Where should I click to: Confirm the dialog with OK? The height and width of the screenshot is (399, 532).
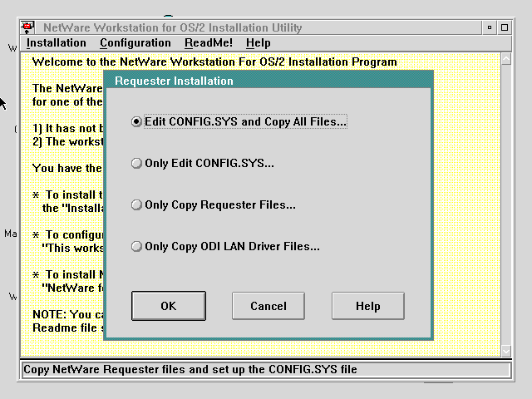(x=169, y=306)
